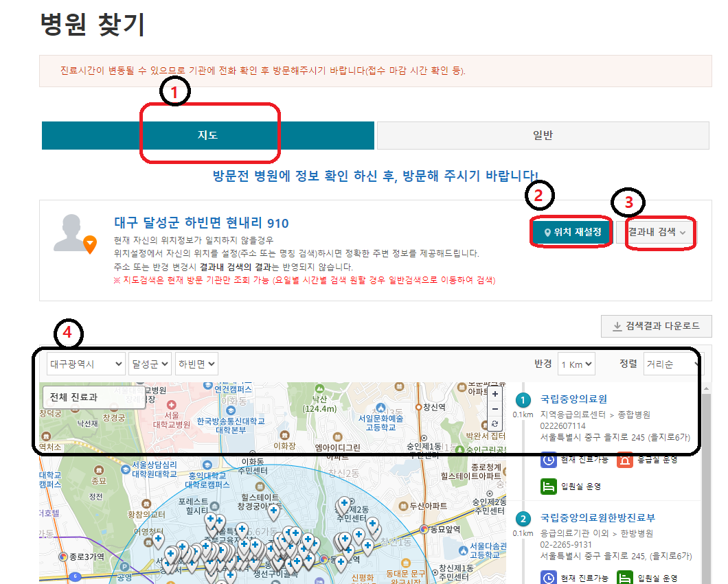Click the red notice about 지도검색 현재 방문 기관
Viewport: 728px width, 584px height.
click(x=304, y=280)
